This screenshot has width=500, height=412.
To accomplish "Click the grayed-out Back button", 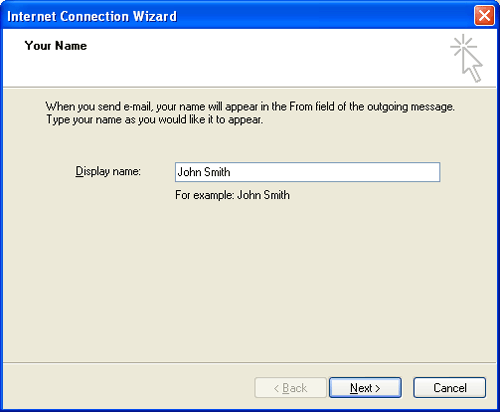I will [x=290, y=388].
